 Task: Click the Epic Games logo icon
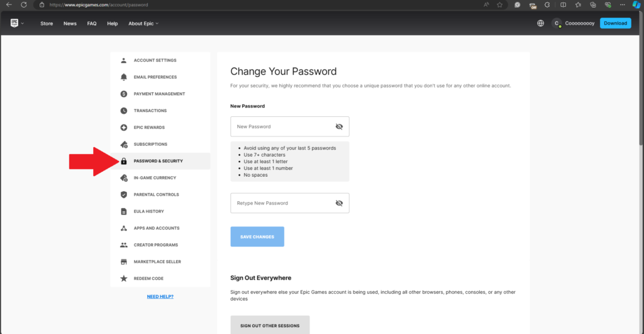14,23
